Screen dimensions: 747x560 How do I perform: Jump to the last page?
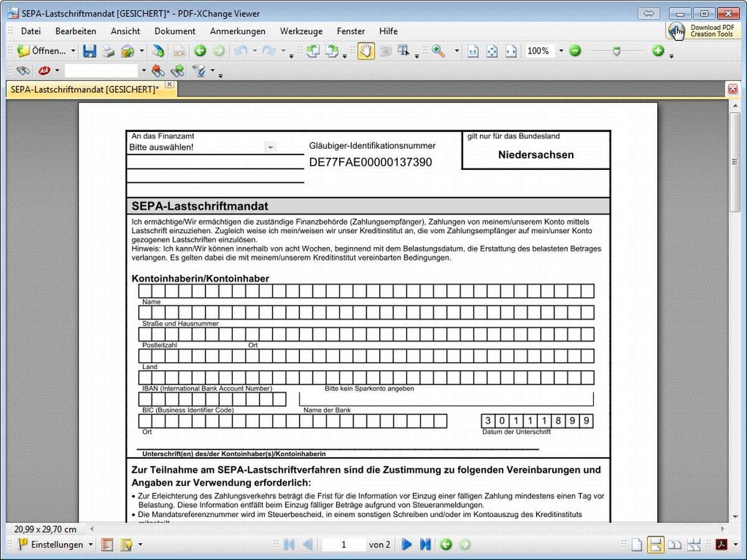(x=425, y=544)
